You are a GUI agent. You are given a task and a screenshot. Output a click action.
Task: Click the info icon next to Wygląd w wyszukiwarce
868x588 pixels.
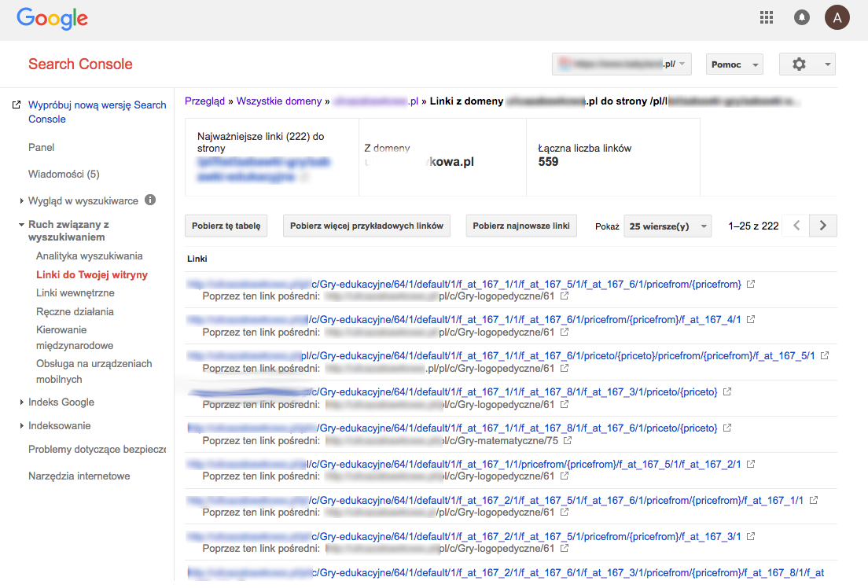point(150,200)
